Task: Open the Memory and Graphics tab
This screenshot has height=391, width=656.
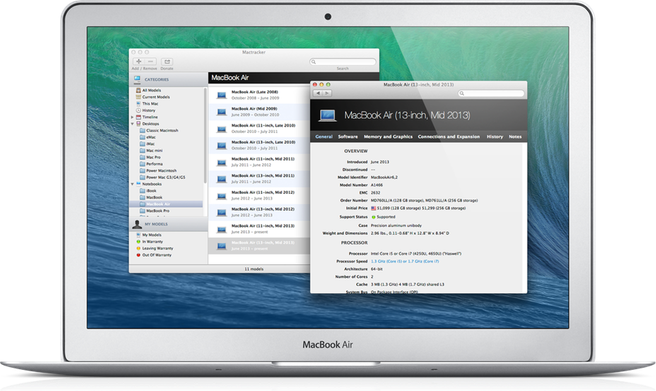Action: pyautogui.click(x=388, y=137)
